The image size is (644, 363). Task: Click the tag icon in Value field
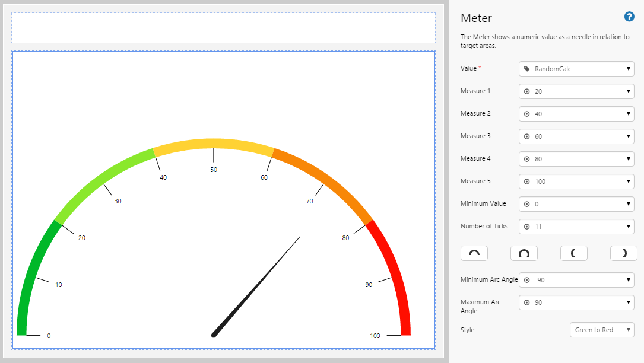[x=526, y=69]
